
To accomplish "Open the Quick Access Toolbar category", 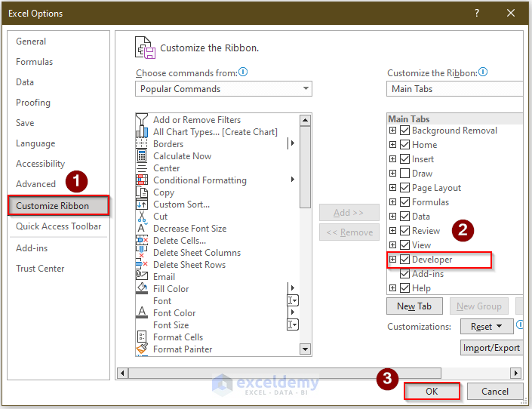I will click(x=58, y=226).
